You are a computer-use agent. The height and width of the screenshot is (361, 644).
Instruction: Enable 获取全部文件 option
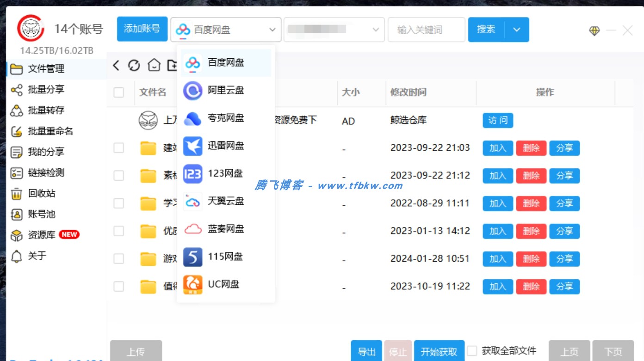tap(471, 351)
